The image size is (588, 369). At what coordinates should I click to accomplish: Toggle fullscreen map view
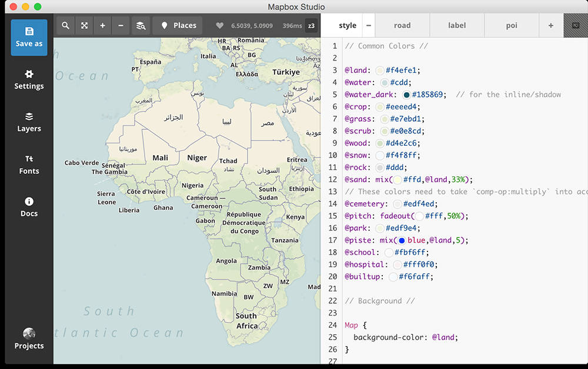(x=84, y=26)
